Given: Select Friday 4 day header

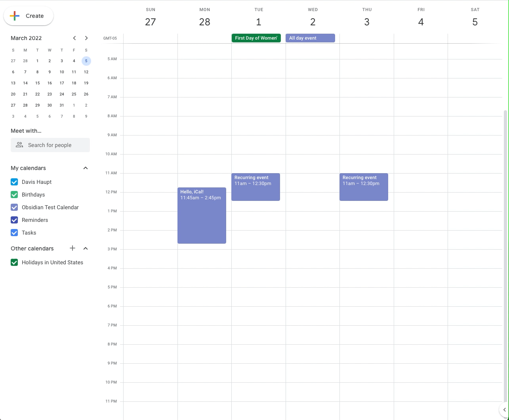Looking at the screenshot, I should point(421,21).
